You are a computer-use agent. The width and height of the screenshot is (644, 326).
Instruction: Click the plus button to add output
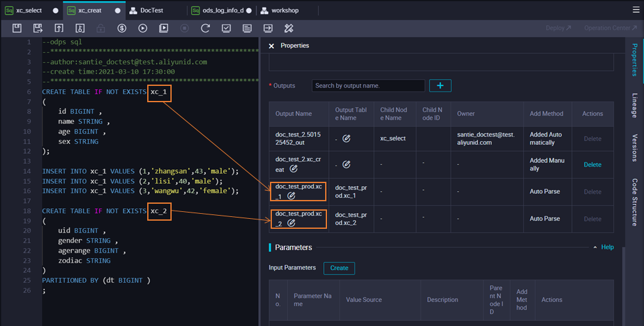440,85
